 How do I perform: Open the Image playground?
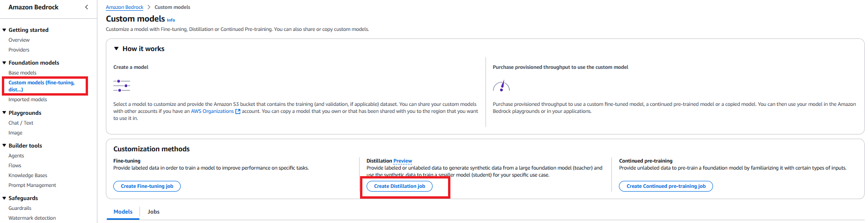pos(15,133)
